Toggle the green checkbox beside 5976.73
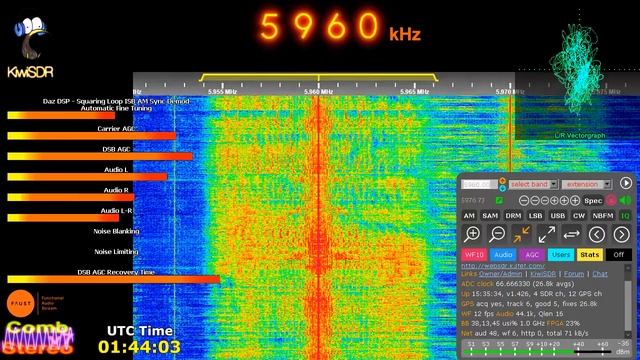Image resolution: width=640 pixels, height=360 pixels. [x=499, y=200]
